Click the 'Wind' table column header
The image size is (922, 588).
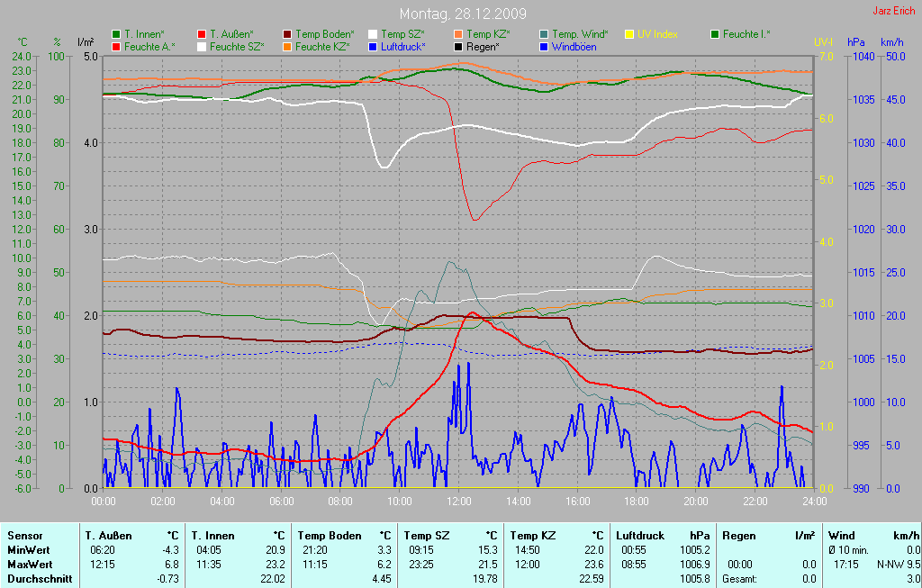[x=841, y=536]
